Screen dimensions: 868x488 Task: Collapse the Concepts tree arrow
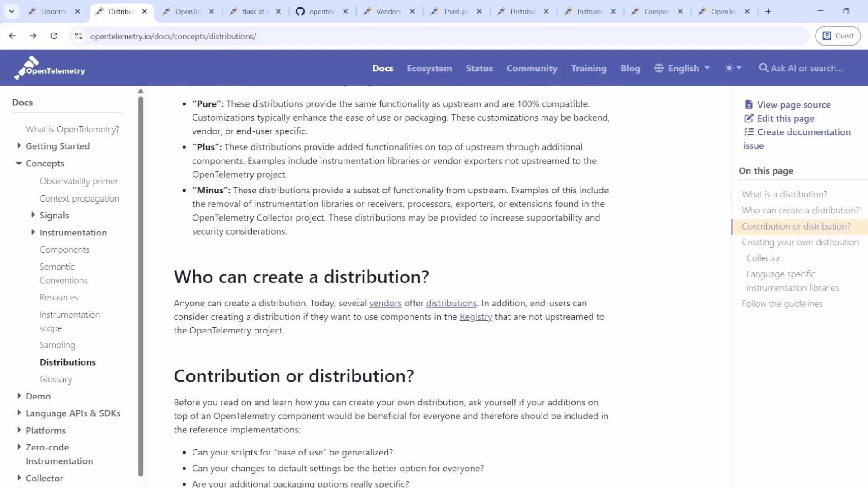tap(19, 163)
